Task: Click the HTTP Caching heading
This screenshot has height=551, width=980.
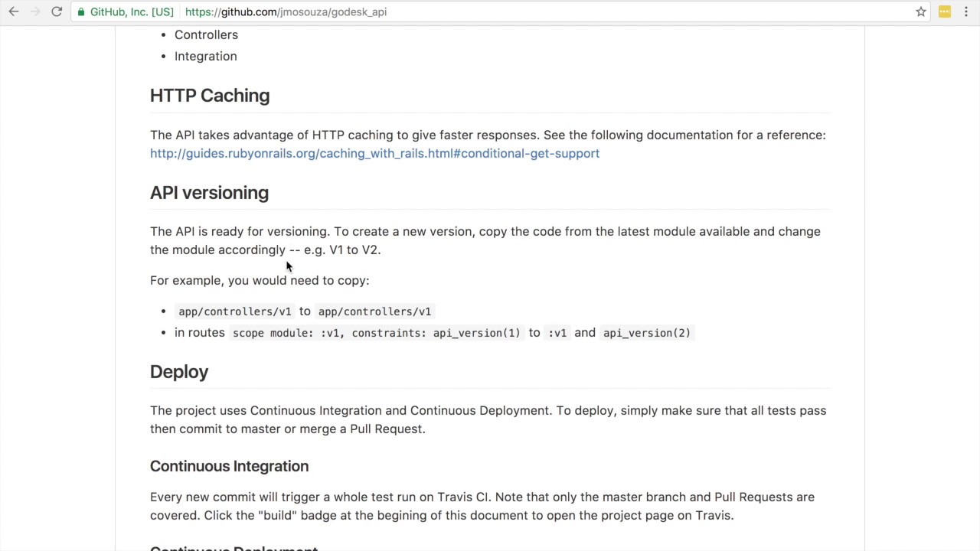Action: click(210, 96)
